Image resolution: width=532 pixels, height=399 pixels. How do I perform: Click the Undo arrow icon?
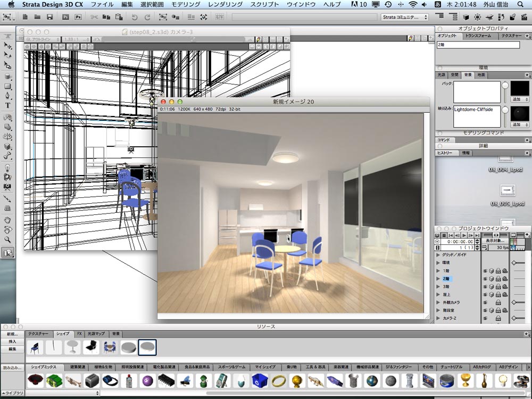(135, 17)
